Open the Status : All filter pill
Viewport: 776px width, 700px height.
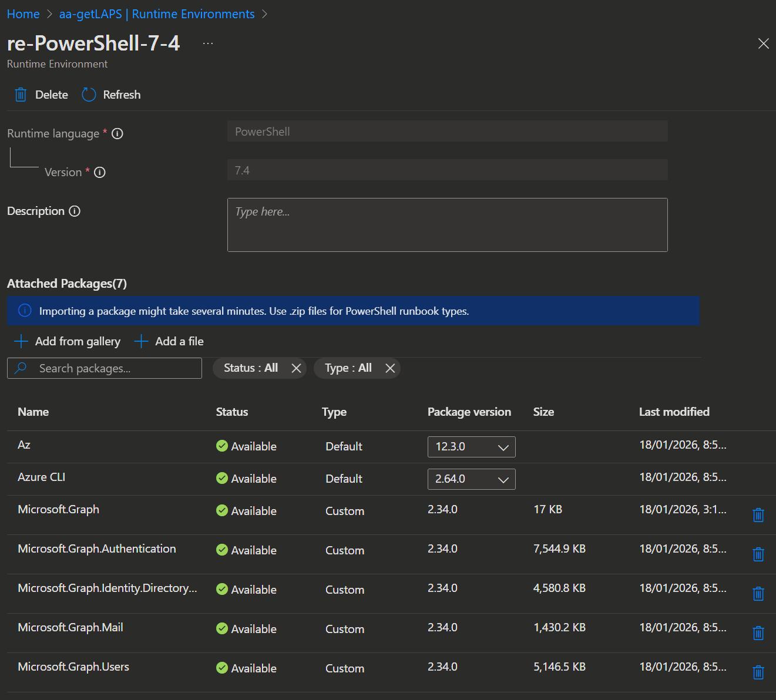coord(251,368)
